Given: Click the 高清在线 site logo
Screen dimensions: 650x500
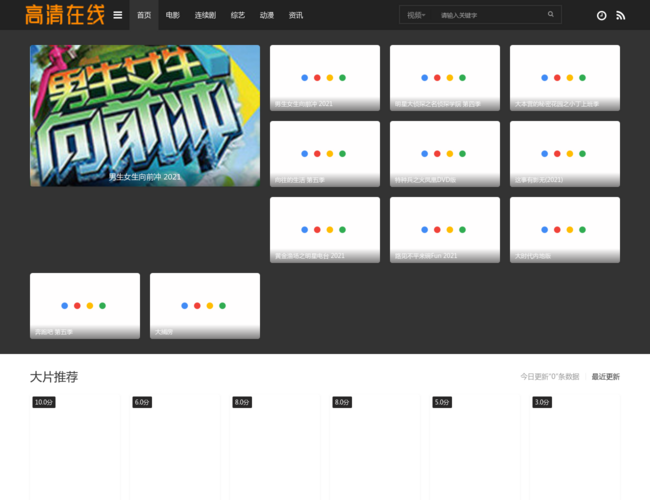Looking at the screenshot, I should 64,15.
